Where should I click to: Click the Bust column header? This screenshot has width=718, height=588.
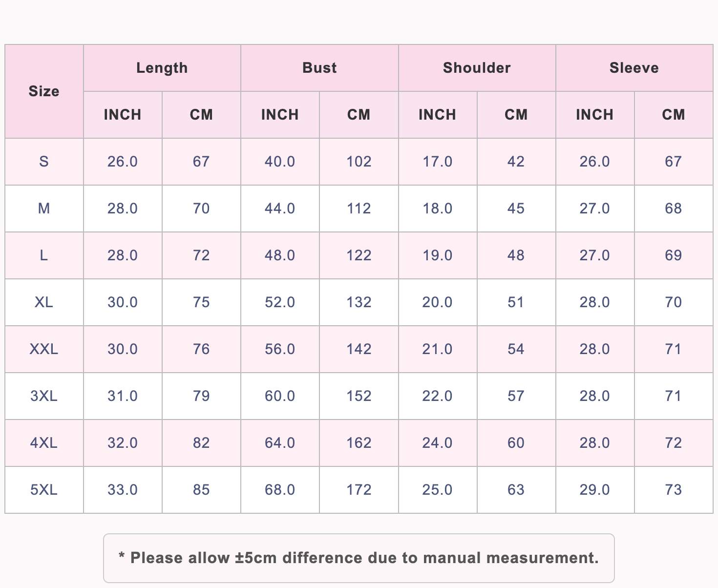coord(319,68)
